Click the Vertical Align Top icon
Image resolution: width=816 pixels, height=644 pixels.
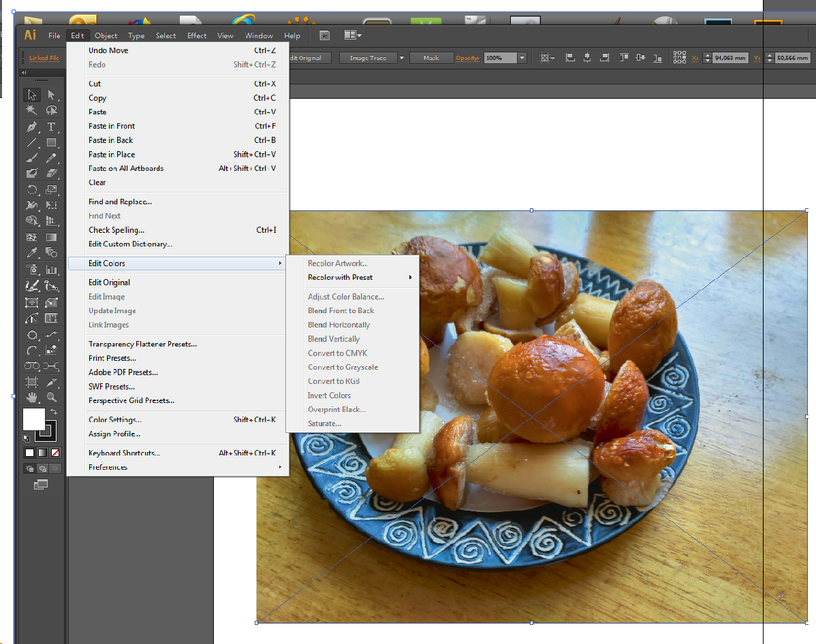[623, 58]
